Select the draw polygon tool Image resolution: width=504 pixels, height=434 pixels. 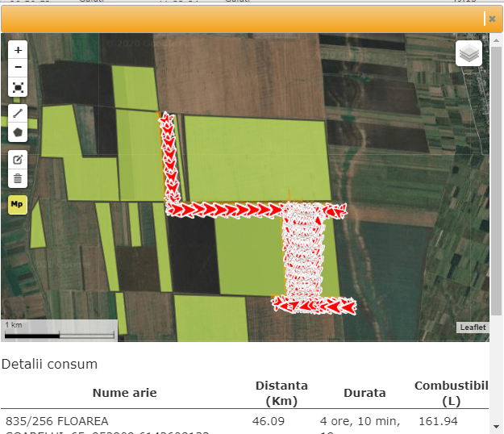click(x=18, y=131)
